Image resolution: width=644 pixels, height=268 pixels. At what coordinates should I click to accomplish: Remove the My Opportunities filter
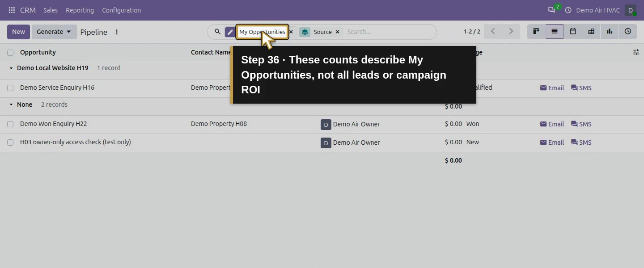[291, 32]
